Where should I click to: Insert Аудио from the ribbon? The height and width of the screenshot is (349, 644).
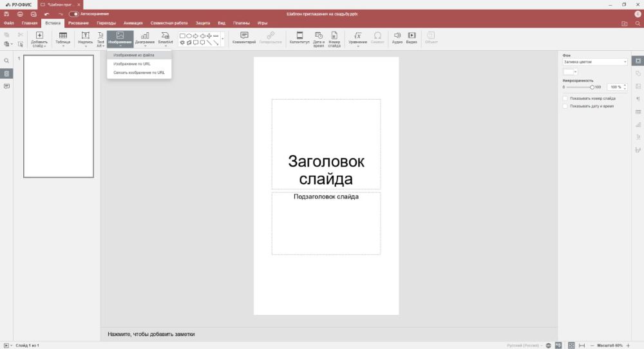pyautogui.click(x=397, y=36)
